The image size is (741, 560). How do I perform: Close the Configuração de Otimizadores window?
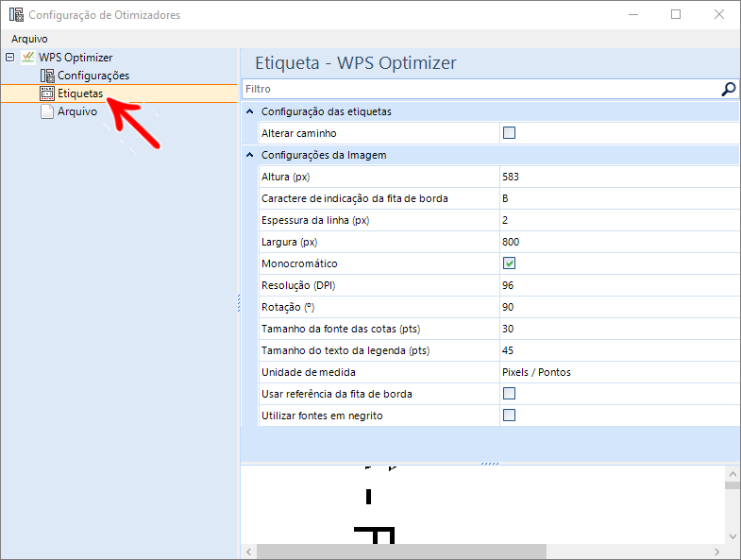point(718,15)
